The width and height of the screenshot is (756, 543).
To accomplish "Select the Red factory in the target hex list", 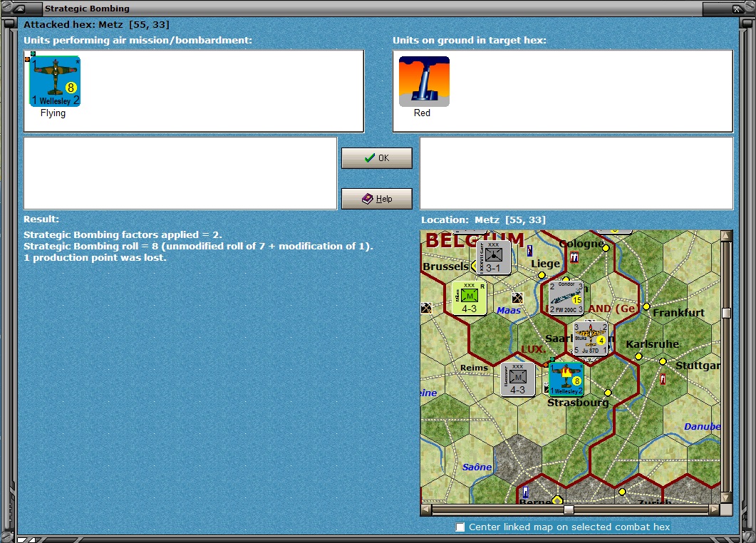I will coord(424,81).
